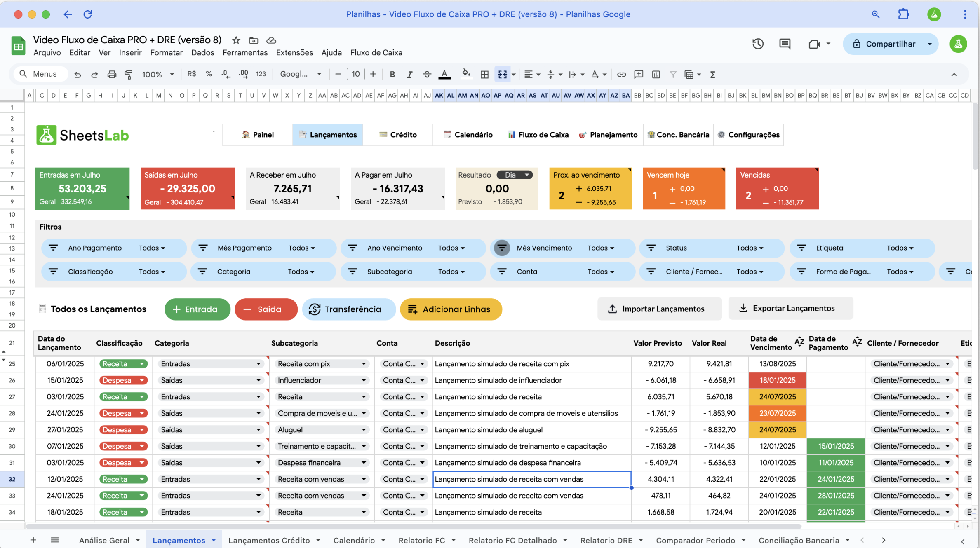This screenshot has height=548, width=980.
Task: Open the text color picker
Action: pos(444,75)
